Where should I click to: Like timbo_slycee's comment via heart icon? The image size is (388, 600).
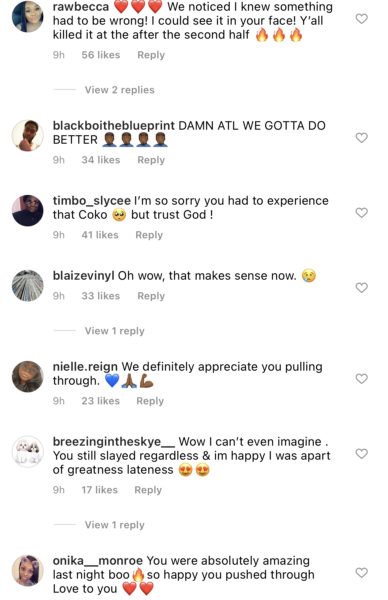(x=362, y=212)
